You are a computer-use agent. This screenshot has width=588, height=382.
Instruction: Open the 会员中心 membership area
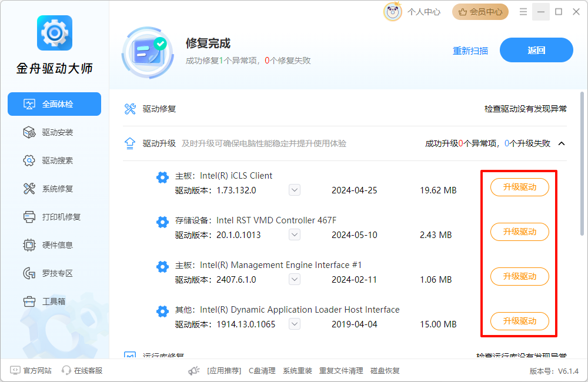[x=480, y=11]
